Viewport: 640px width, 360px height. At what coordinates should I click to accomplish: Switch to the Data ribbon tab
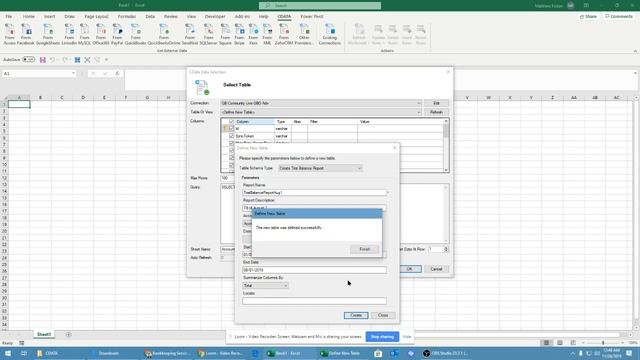pyautogui.click(x=150, y=17)
